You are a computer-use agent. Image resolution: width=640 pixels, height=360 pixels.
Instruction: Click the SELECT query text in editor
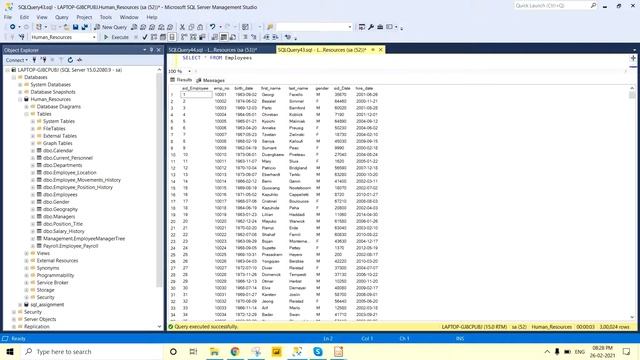[217, 58]
